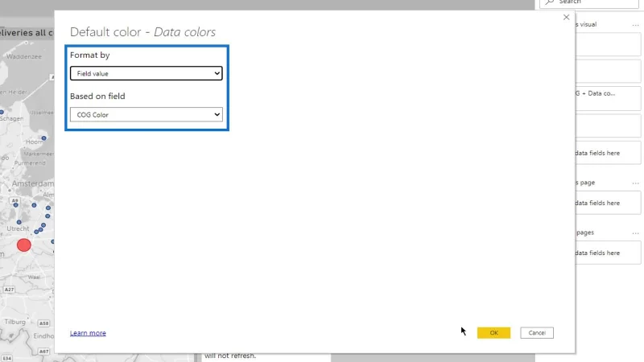
Task: Click the search magnifier icon in filters pane
Action: point(550,2)
